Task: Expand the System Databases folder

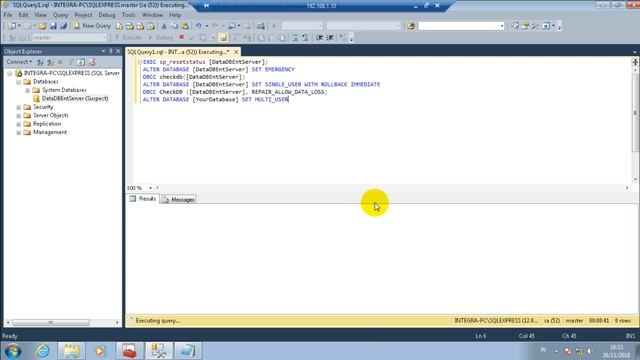Action: click(27, 90)
